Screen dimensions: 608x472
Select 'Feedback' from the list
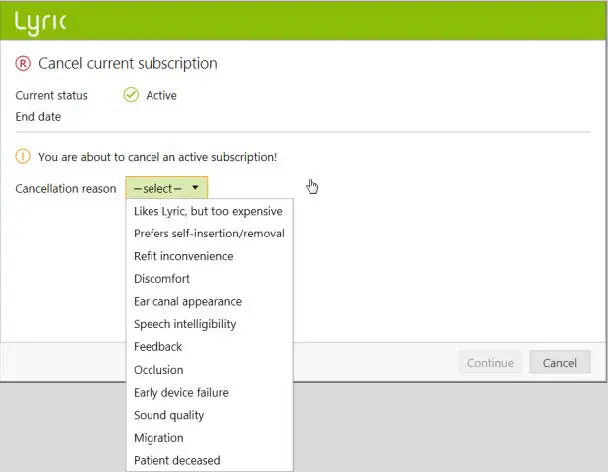click(x=209, y=346)
